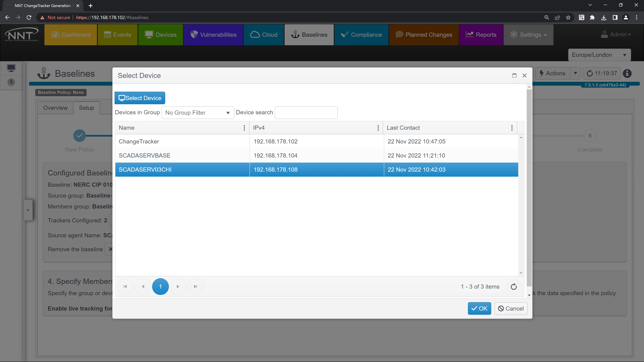This screenshot has height=362, width=644.
Task: Click step 8 Complete circle
Action: 590,136
